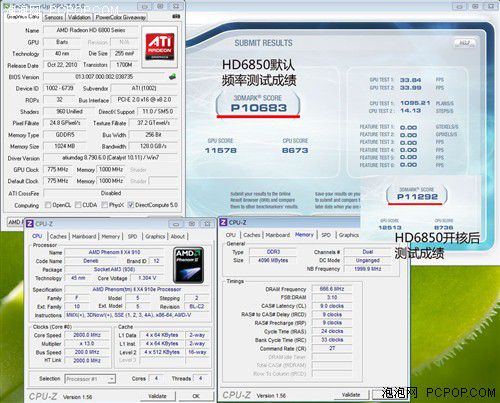
Task: Switch to the Sensors tab in GPU-Z
Action: (x=54, y=17)
